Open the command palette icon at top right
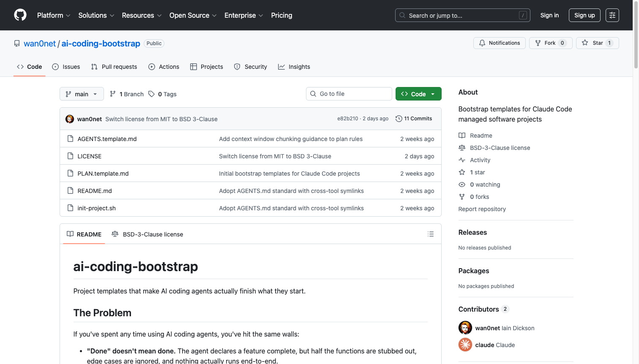This screenshot has width=639, height=364. [612, 15]
